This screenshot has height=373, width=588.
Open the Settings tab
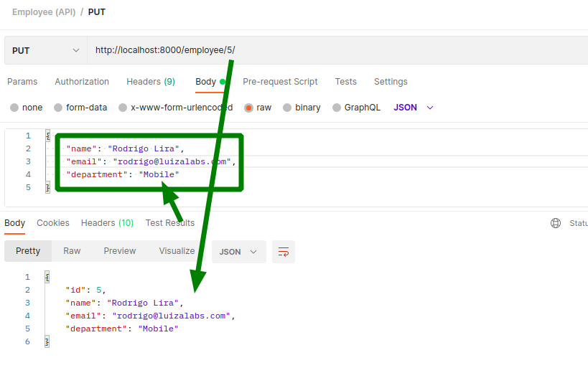(391, 82)
